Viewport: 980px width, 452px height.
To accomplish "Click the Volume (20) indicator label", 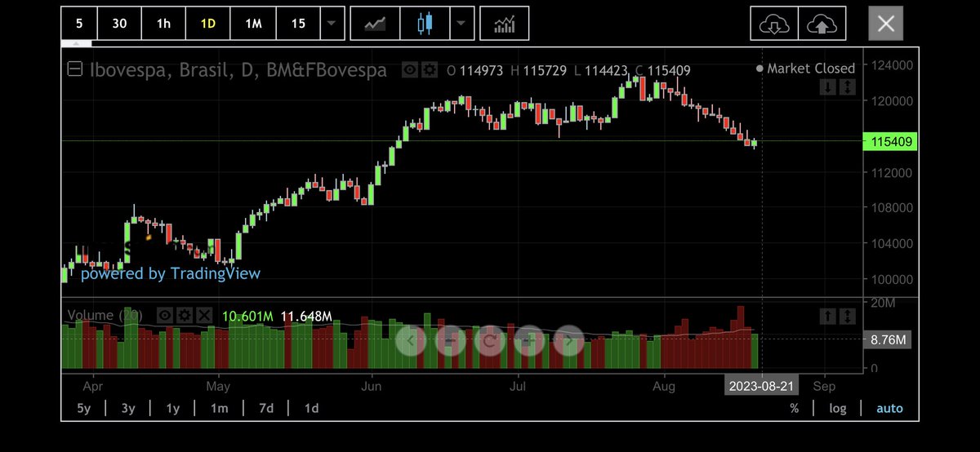I will coord(105,316).
